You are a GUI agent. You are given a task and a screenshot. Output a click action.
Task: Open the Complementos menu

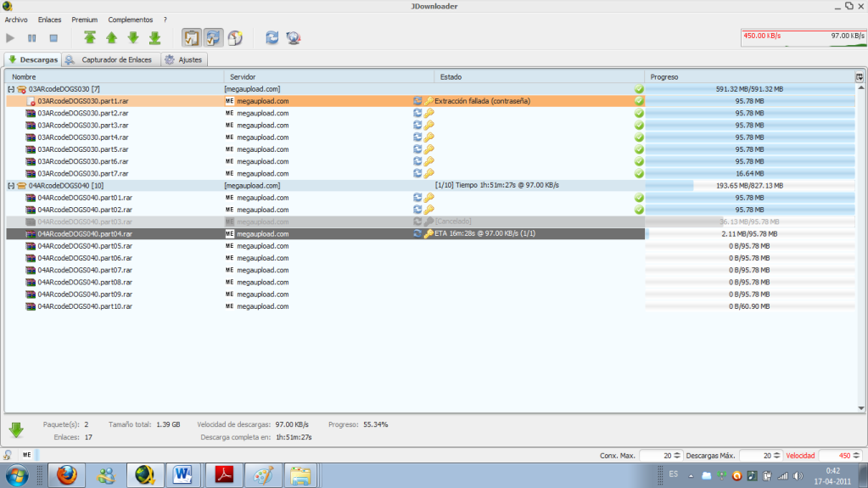130,20
